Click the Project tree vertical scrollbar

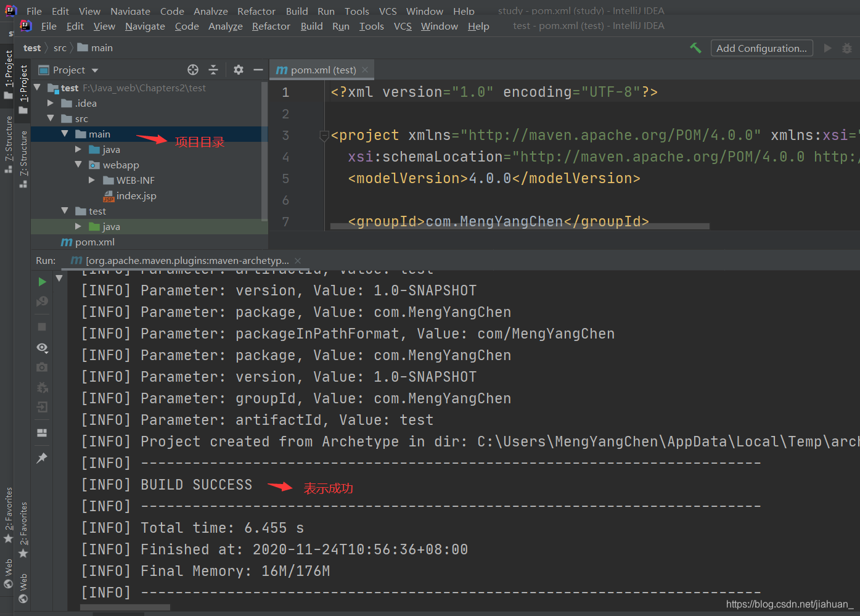pos(264,151)
